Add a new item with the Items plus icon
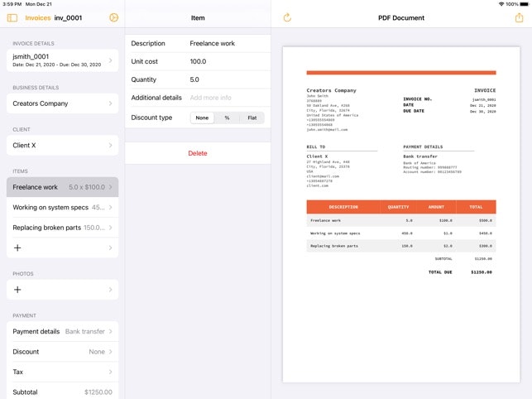 (x=17, y=248)
